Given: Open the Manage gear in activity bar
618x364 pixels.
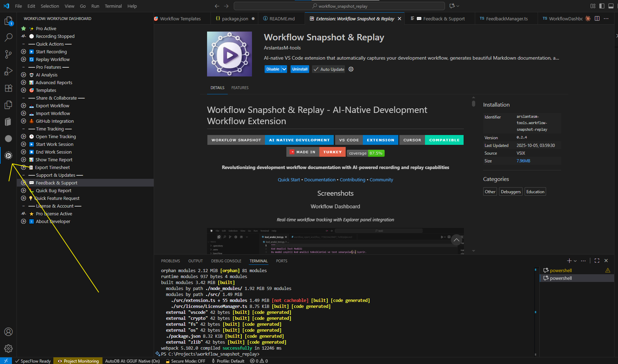Looking at the screenshot, I should click(8, 349).
